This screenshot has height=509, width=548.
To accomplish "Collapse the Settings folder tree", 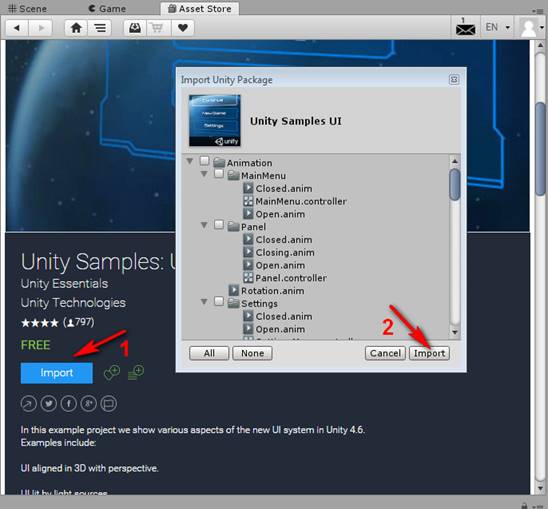I will [x=204, y=302].
